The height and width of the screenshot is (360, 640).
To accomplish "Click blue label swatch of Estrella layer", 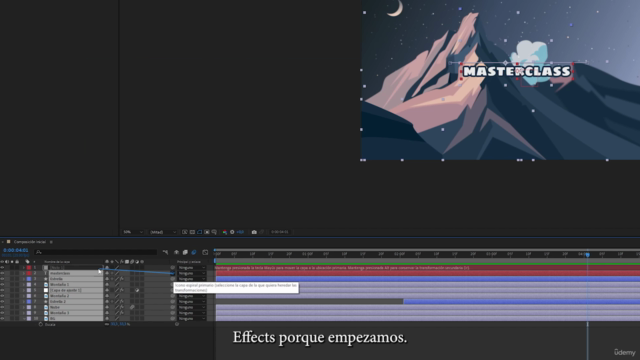I will [x=29, y=279].
